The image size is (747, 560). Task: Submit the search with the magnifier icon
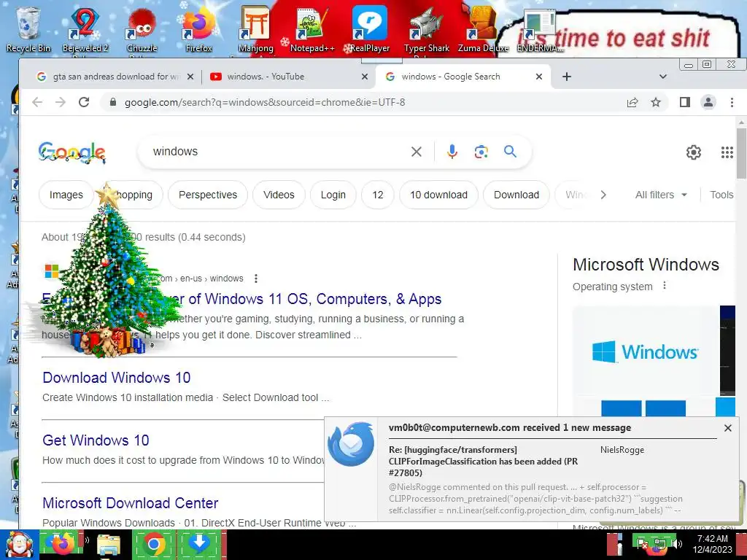click(510, 152)
